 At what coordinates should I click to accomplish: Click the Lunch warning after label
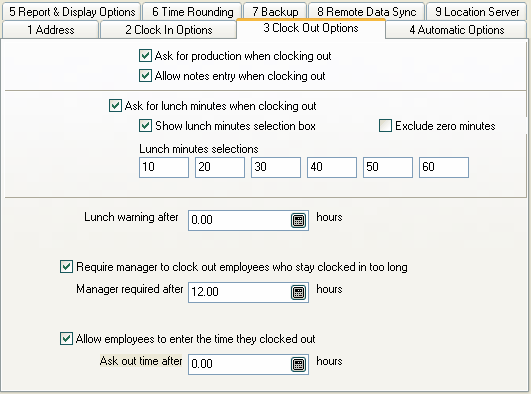pyautogui.click(x=131, y=217)
